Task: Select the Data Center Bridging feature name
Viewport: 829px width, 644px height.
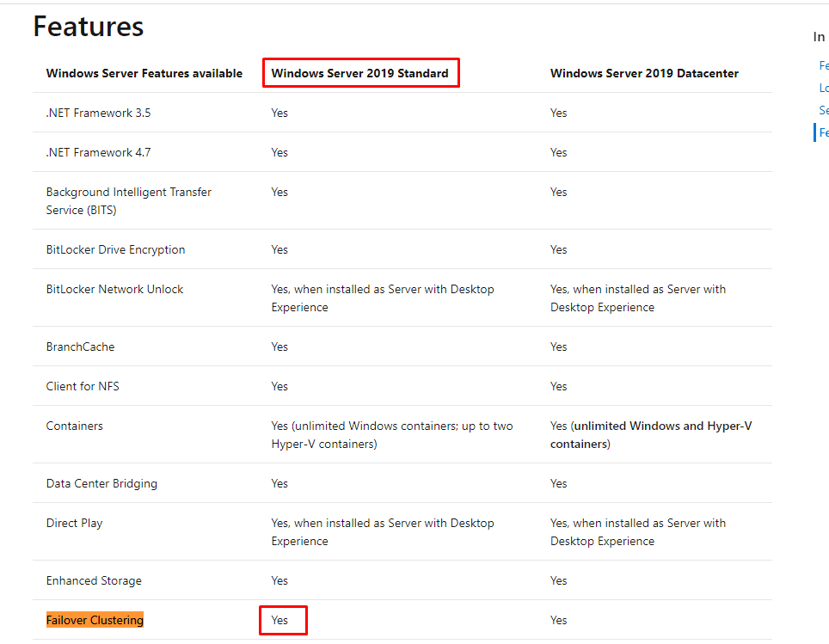Action: (x=101, y=483)
